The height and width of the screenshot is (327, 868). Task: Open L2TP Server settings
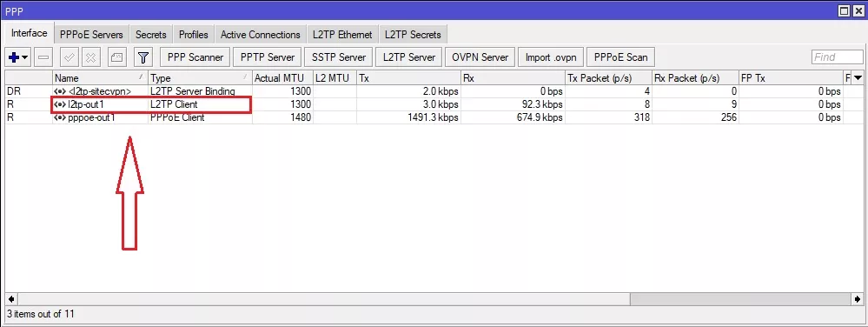click(408, 57)
